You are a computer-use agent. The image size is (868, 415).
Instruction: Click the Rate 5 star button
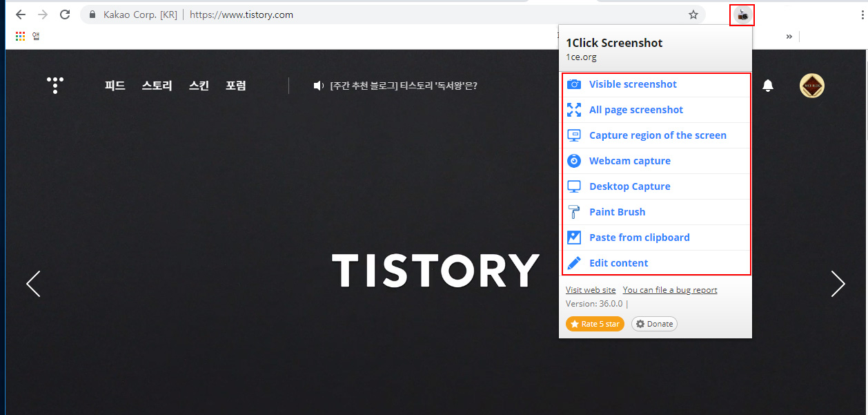595,324
